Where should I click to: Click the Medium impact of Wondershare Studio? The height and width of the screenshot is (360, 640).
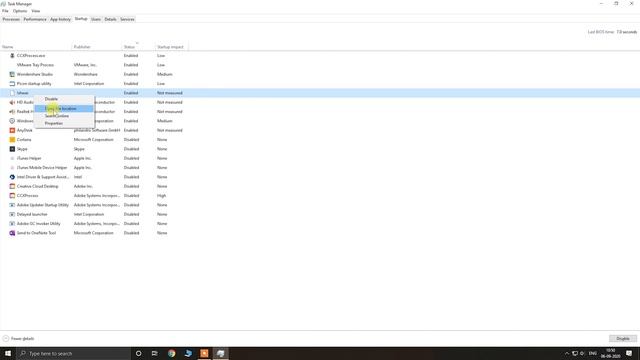click(x=165, y=74)
